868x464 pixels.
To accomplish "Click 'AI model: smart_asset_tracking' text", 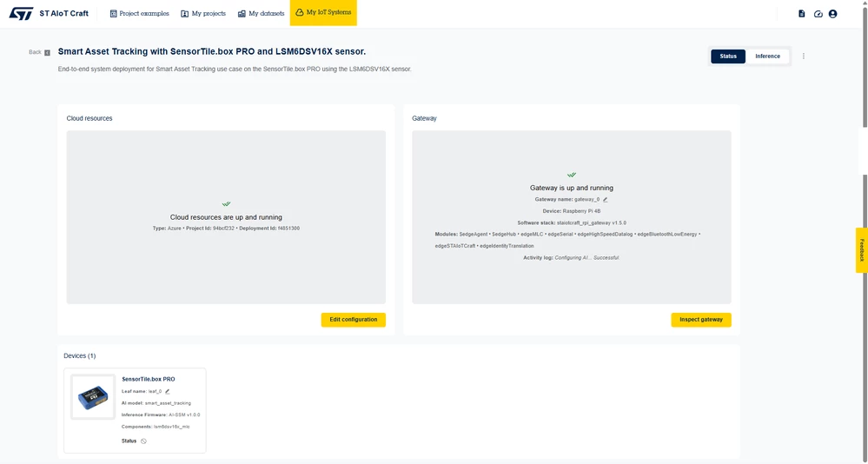I will coord(156,403).
